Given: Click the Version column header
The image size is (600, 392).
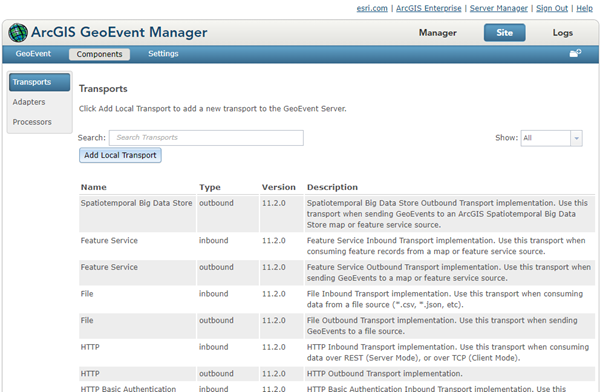Looking at the screenshot, I should (x=279, y=187).
